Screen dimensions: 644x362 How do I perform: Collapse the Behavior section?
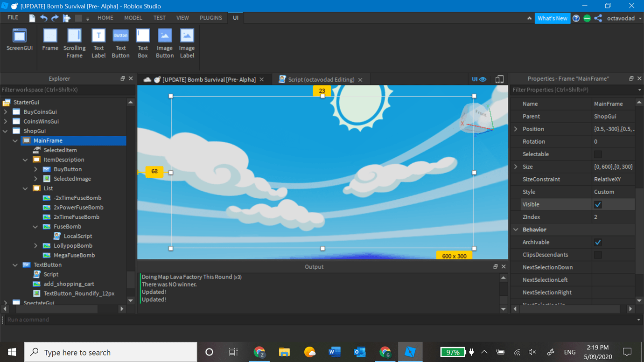(x=516, y=230)
